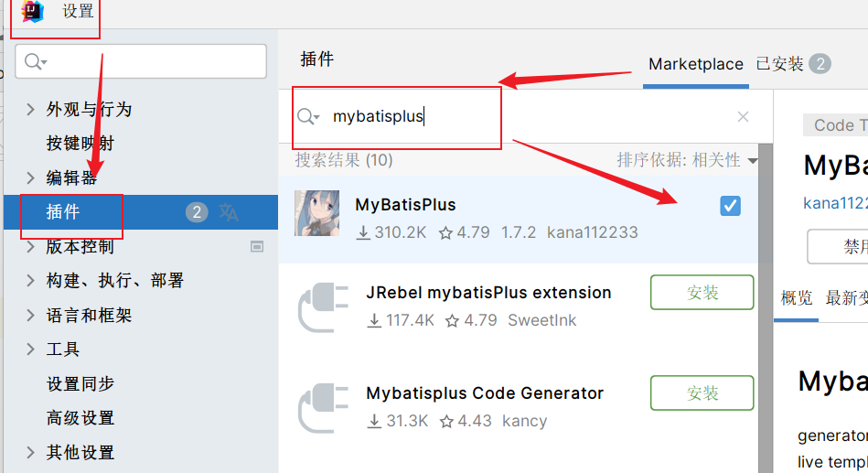Click MyBatisPlus download count icon
868x473 pixels.
click(363, 232)
